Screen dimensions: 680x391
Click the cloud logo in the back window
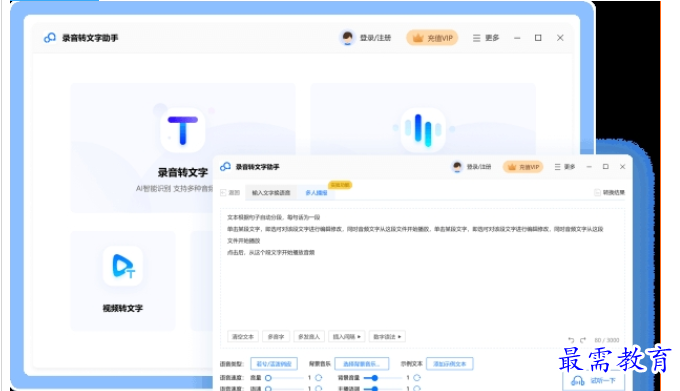[49, 38]
